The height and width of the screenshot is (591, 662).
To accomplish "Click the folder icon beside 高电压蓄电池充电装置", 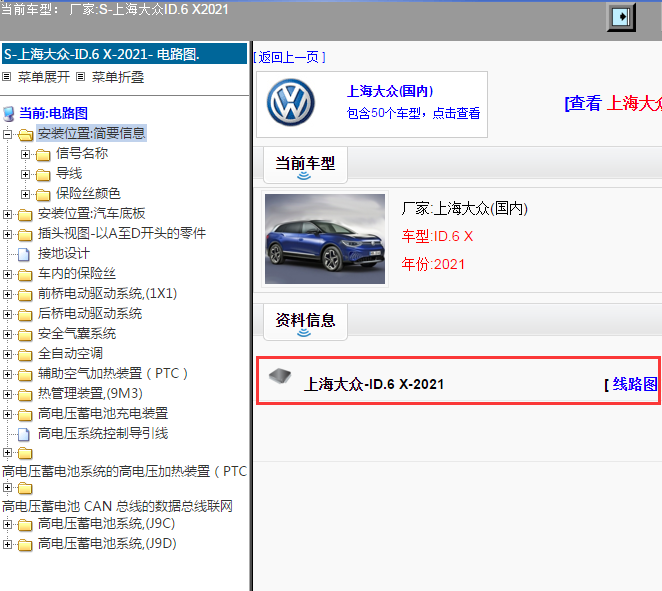I will tap(25, 415).
